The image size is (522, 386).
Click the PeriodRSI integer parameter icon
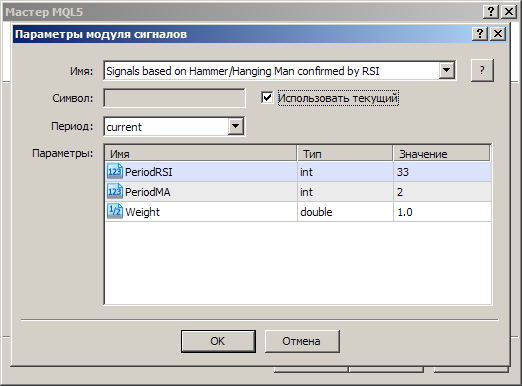coord(115,172)
